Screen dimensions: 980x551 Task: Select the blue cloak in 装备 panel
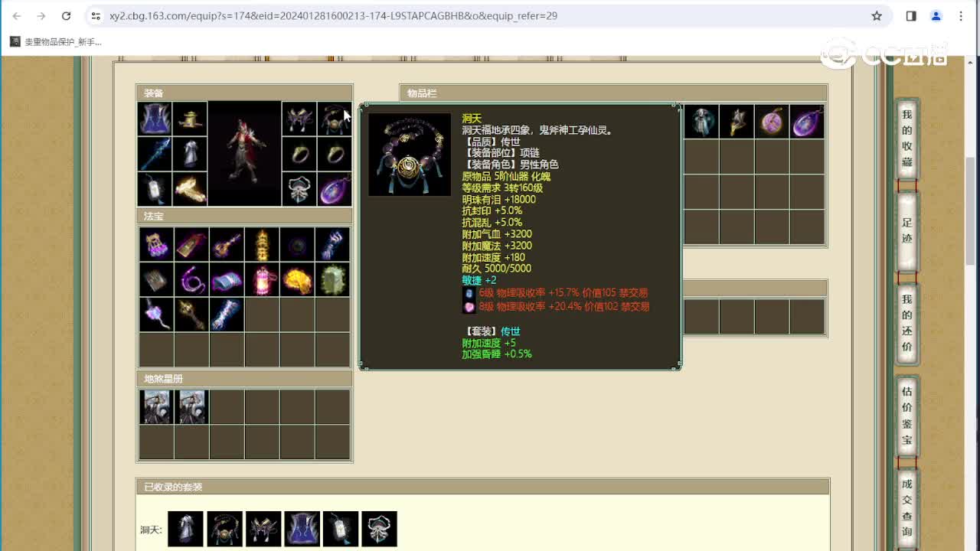click(x=155, y=119)
